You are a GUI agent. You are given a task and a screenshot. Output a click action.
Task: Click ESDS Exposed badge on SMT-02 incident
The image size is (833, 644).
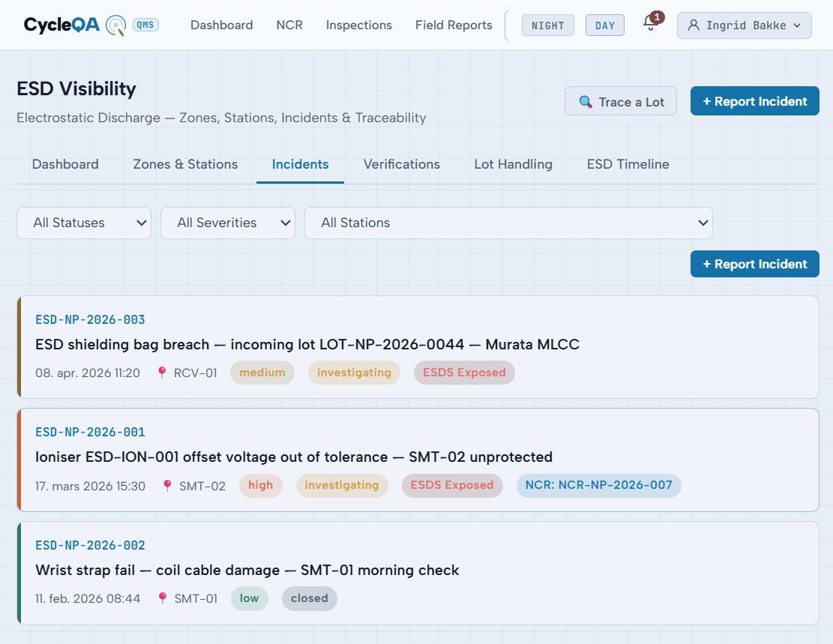[x=452, y=485]
